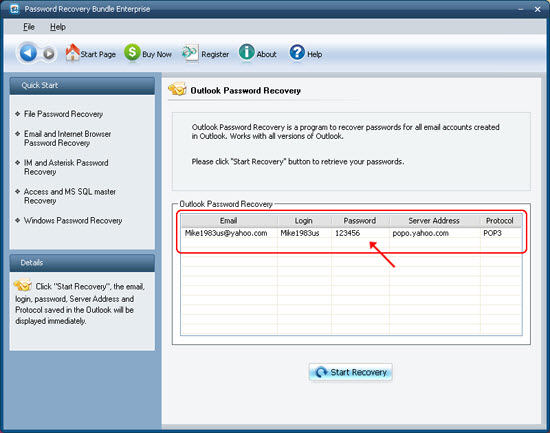This screenshot has height=433, width=550.
Task: Sort by the Password column header
Action: 360,221
